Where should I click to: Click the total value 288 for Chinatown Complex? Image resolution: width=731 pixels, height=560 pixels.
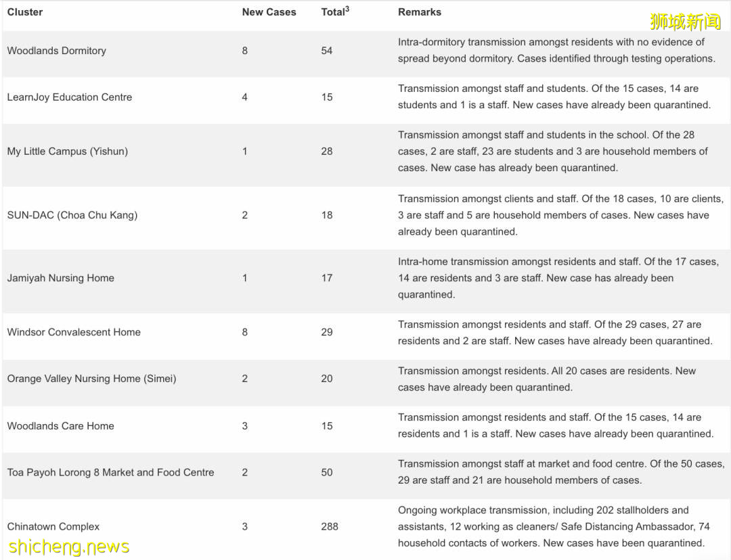(x=330, y=526)
